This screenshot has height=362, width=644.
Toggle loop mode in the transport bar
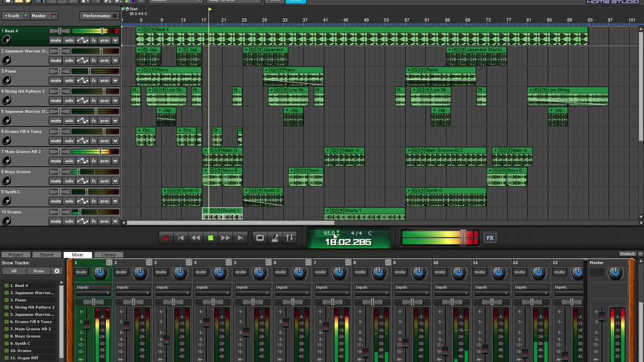tap(260, 238)
